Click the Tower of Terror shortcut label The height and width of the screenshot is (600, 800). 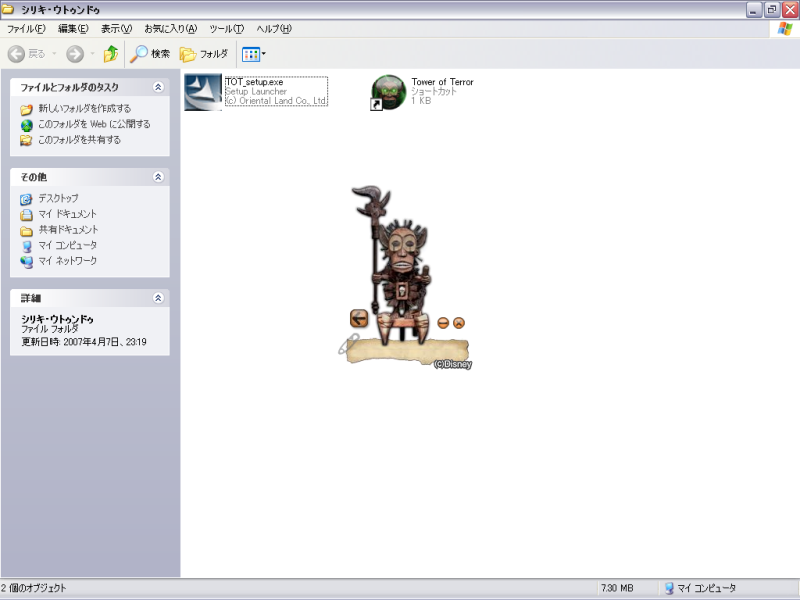(x=442, y=82)
